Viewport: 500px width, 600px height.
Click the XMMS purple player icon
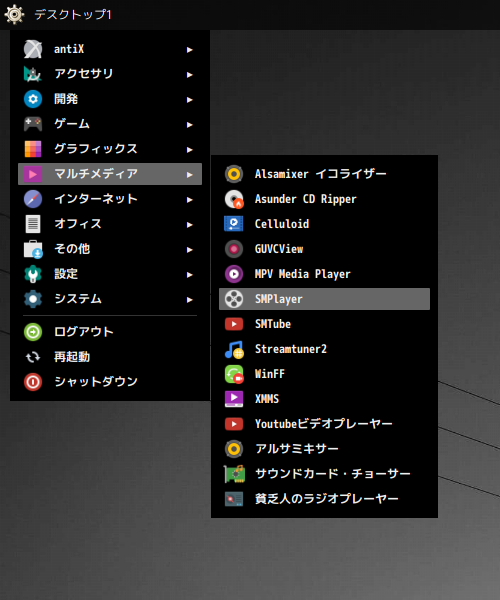pos(234,399)
